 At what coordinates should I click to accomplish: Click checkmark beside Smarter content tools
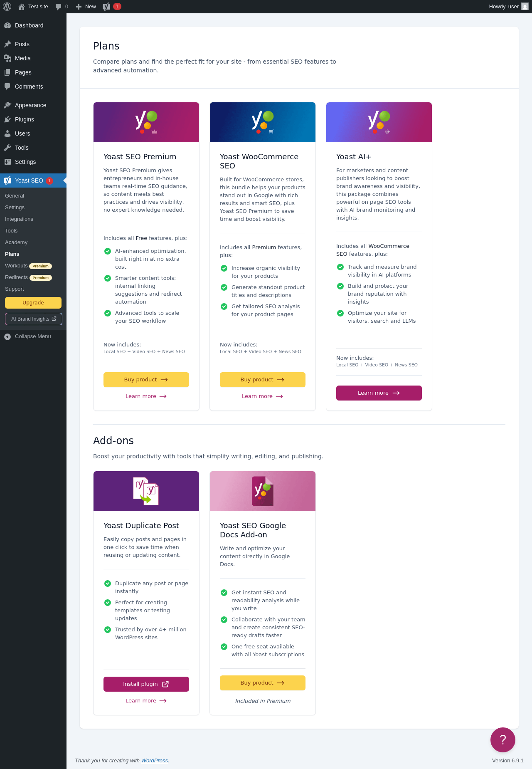108,278
